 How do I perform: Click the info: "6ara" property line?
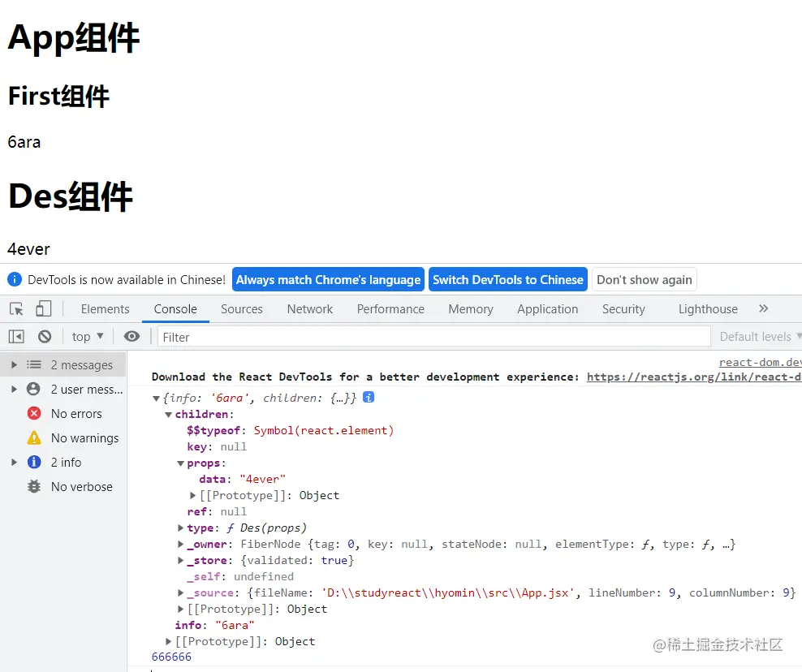(214, 625)
